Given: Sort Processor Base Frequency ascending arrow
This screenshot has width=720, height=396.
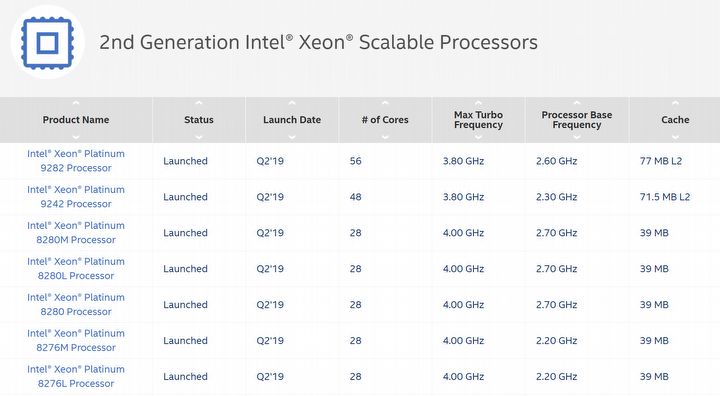Looking at the screenshot, I should [x=577, y=103].
